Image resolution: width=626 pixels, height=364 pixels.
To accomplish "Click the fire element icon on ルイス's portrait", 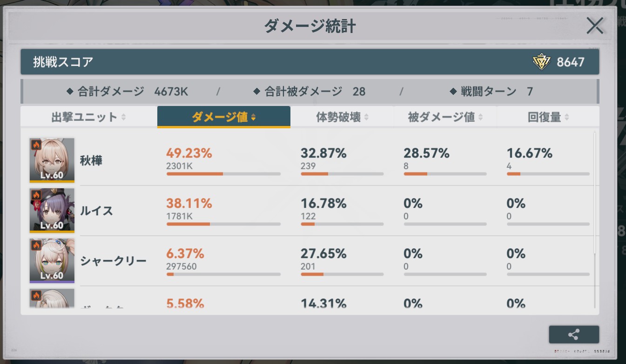I will [36, 194].
